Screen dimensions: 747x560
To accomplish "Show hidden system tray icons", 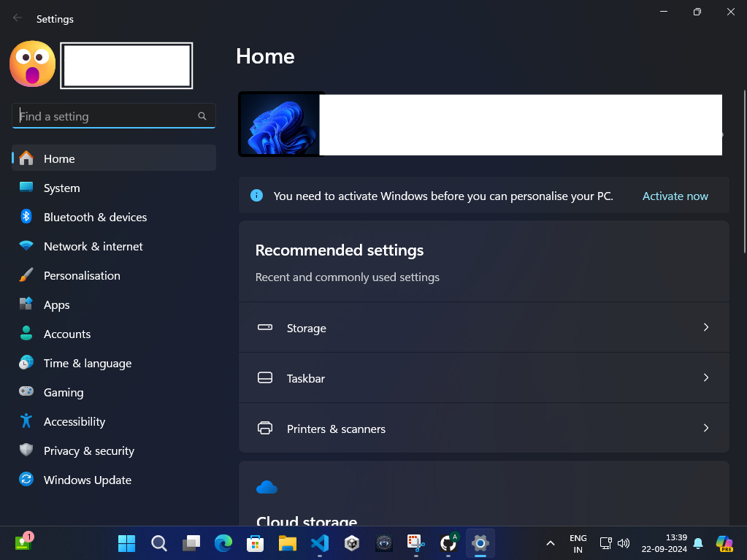I will (551, 543).
